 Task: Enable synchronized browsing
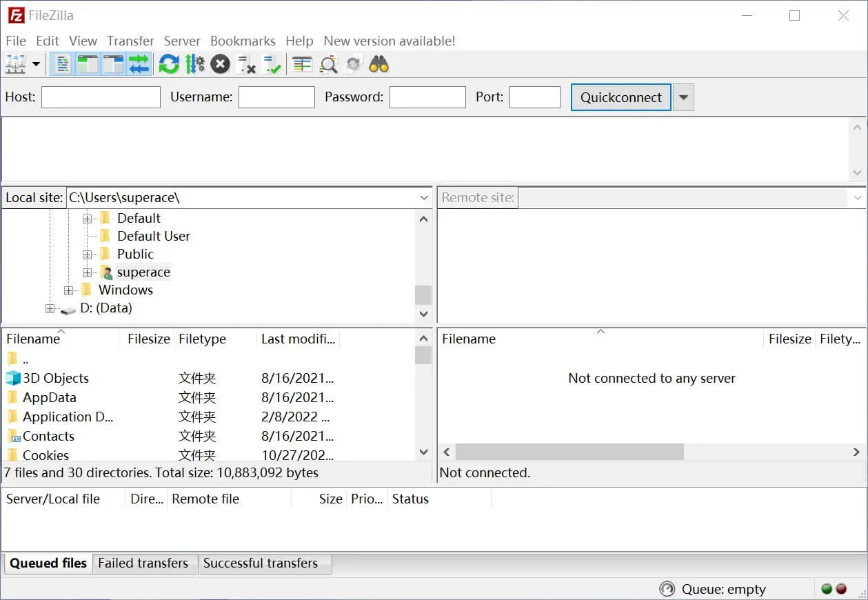pos(352,63)
